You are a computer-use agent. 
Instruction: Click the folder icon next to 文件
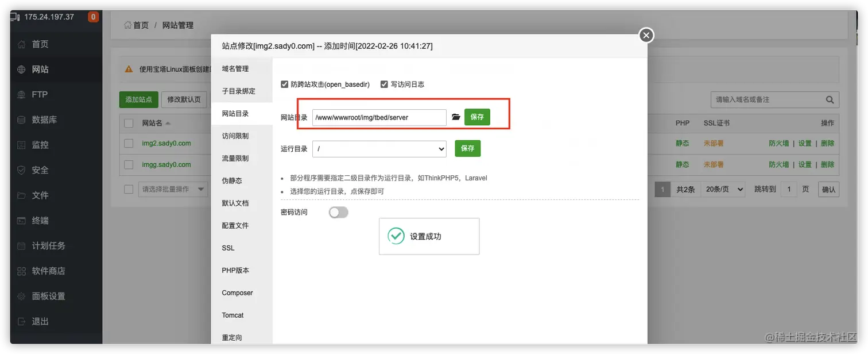pyautogui.click(x=22, y=195)
